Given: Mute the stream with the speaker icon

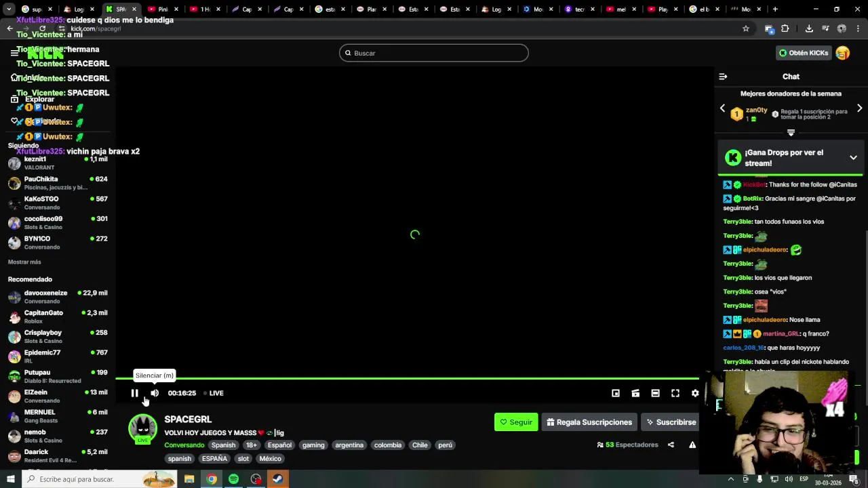Looking at the screenshot, I should [155, 393].
